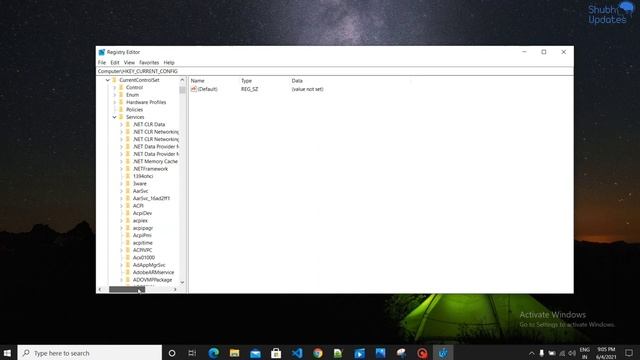Click the folder icon of Policies key

click(121, 109)
